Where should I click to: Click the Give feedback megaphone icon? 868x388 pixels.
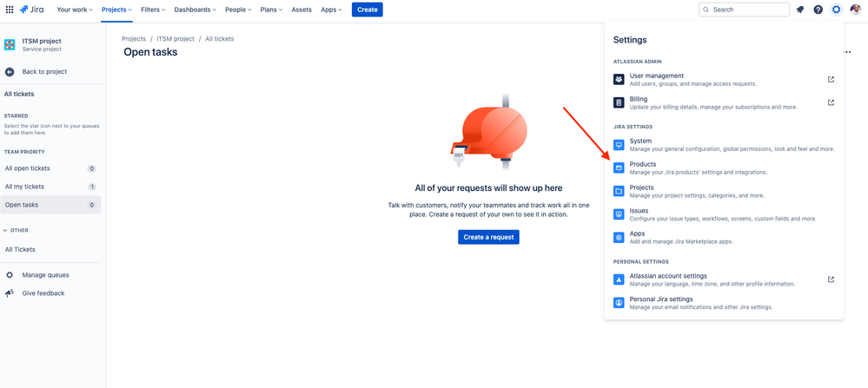pyautogui.click(x=10, y=293)
